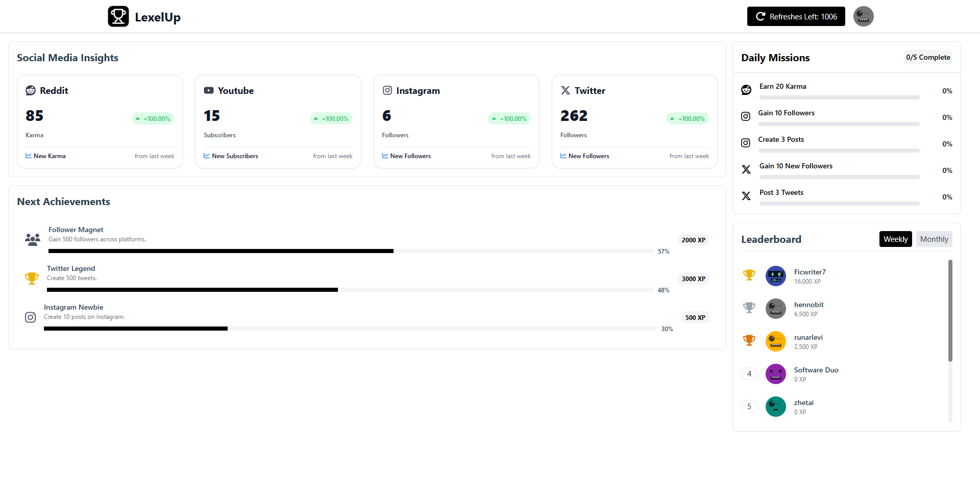
Task: Click the Create 3 Posts mission title
Action: click(781, 139)
